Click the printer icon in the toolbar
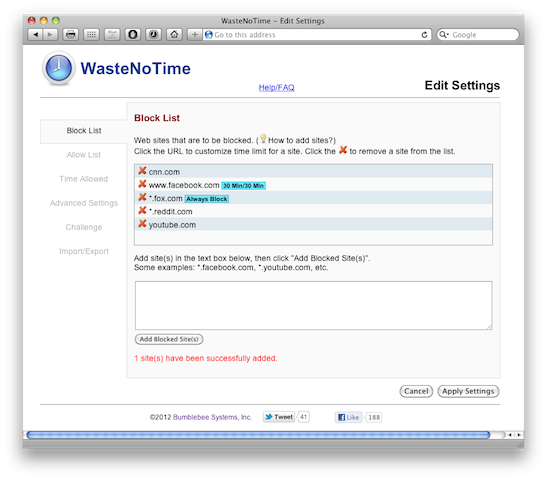 coord(70,35)
